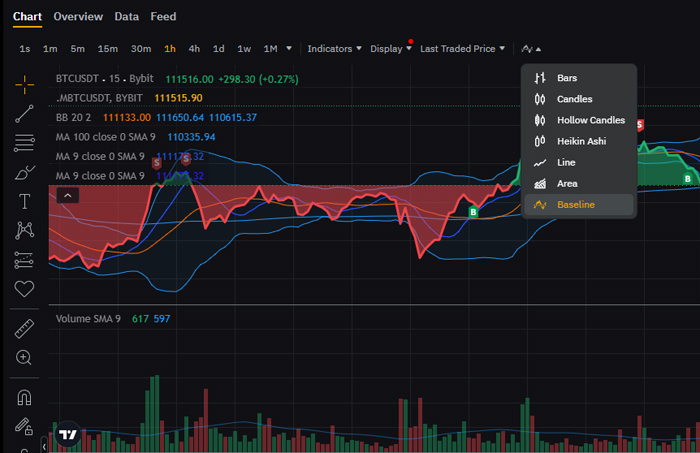Click the green B marker at chart's right edge
The width and height of the screenshot is (700, 453).
tap(688, 179)
